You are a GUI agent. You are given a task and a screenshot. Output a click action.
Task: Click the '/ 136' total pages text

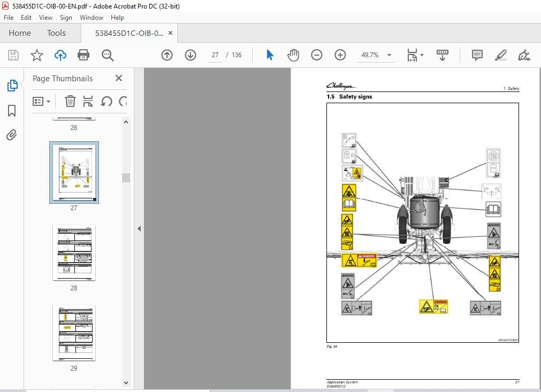click(x=234, y=55)
